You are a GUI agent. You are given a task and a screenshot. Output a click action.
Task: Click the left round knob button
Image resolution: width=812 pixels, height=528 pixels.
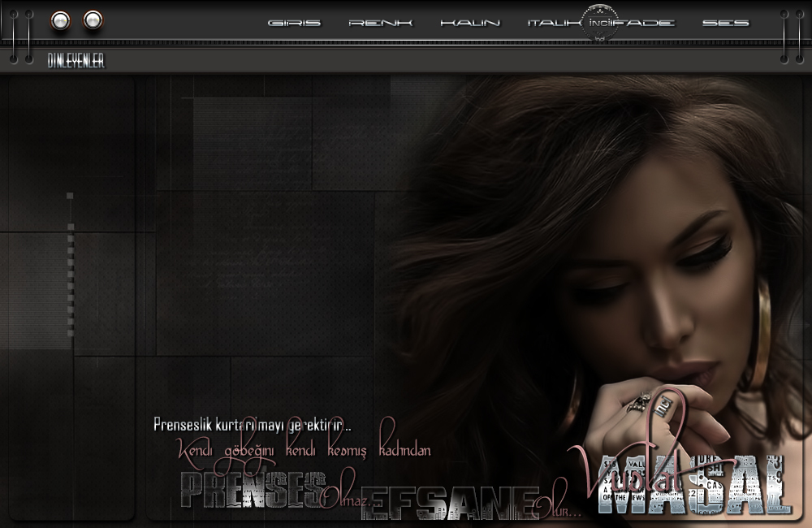point(61,20)
